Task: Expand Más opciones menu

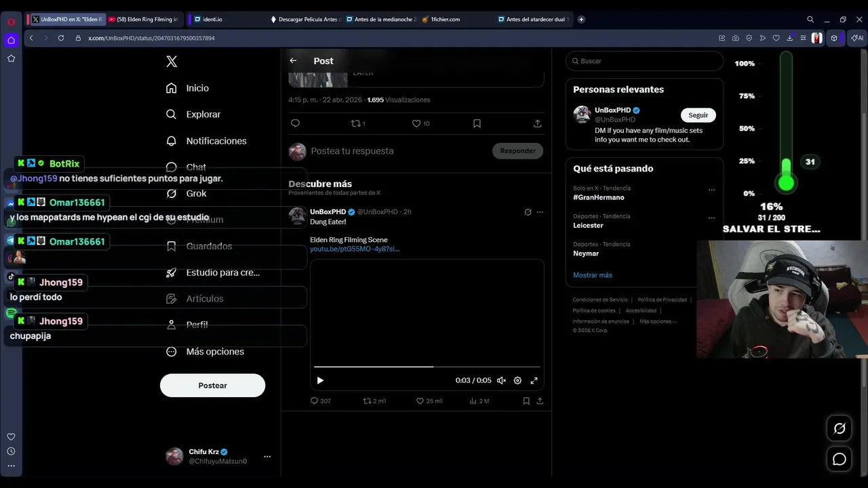Action: tap(205, 351)
